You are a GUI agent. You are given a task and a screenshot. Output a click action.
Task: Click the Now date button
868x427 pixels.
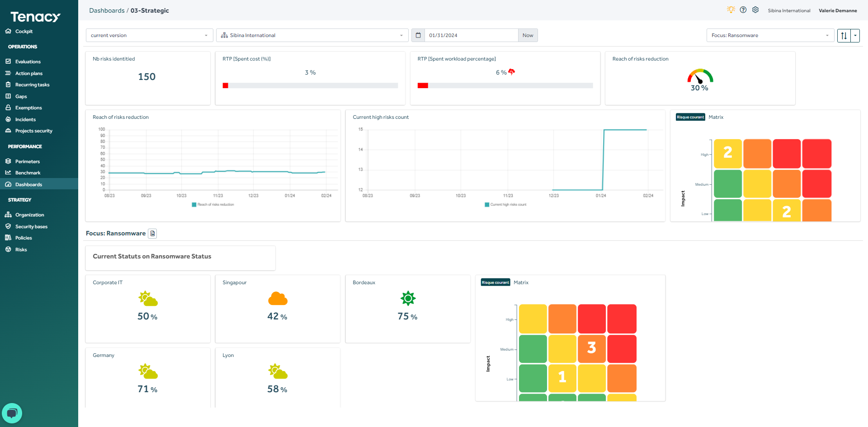pos(528,35)
